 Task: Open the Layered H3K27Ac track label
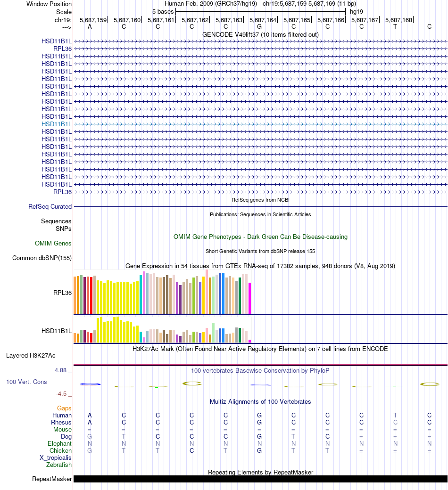(31, 355)
